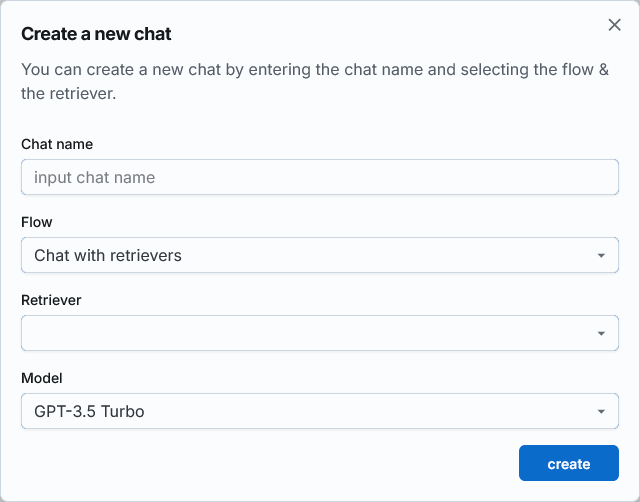This screenshot has width=640, height=502.
Task: Click the 'Create a new chat' heading
Action: (x=96, y=34)
